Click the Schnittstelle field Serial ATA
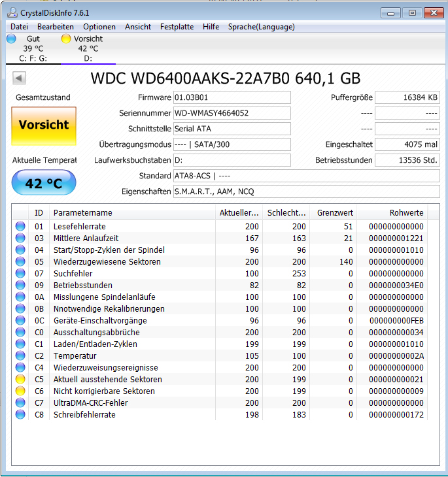The height and width of the screenshot is (477, 448). 232,129
